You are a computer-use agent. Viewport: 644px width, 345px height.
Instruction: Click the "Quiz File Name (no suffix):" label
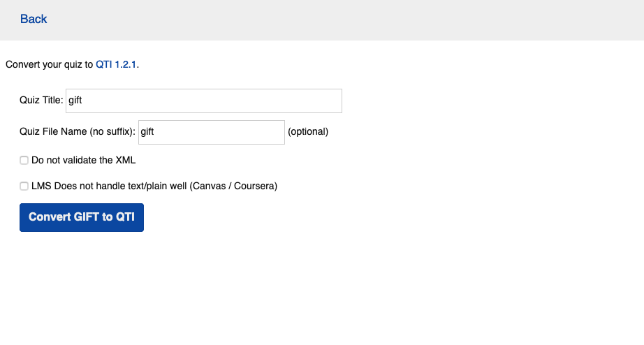click(78, 131)
